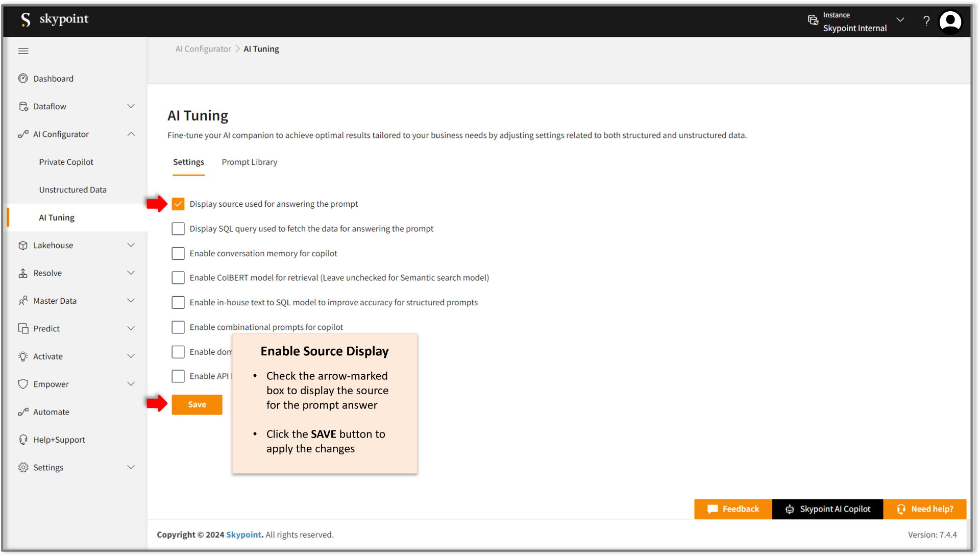
Task: Check the Enable dom... checkbox
Action: [x=178, y=352]
